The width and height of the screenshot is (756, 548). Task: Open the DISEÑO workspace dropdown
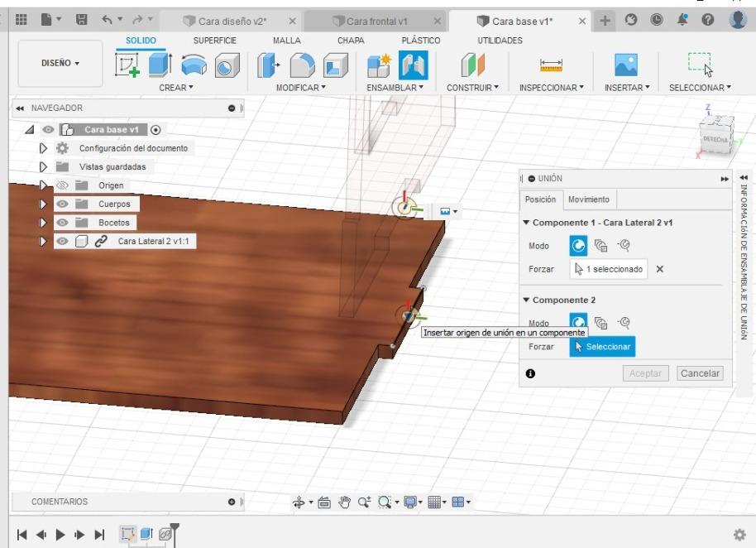tap(60, 64)
